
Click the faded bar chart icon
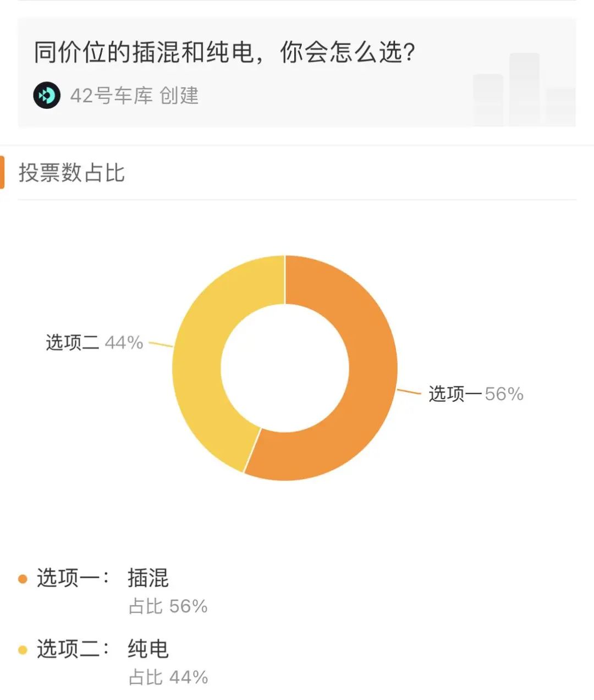[524, 91]
